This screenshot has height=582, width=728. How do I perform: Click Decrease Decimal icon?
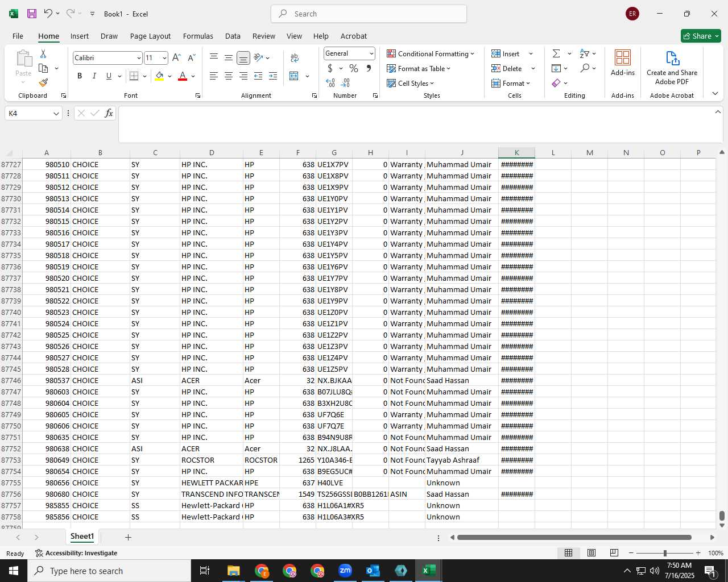[x=346, y=83]
